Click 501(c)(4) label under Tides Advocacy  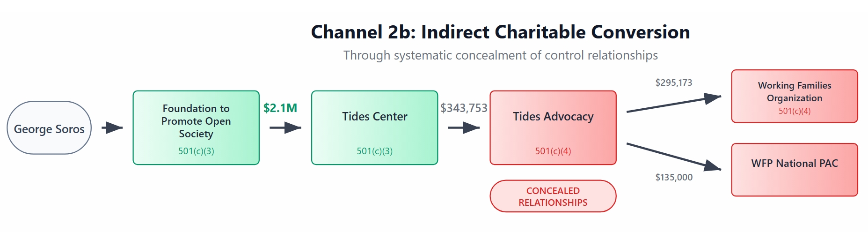(x=553, y=151)
